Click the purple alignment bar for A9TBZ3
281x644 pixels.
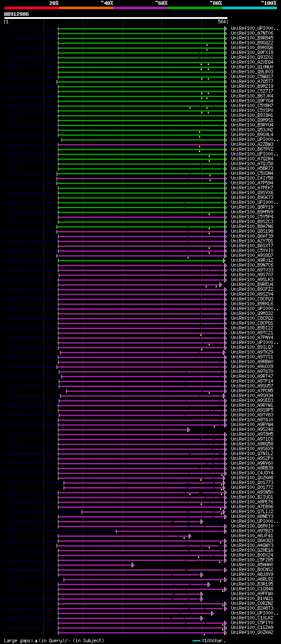pos(170,531)
